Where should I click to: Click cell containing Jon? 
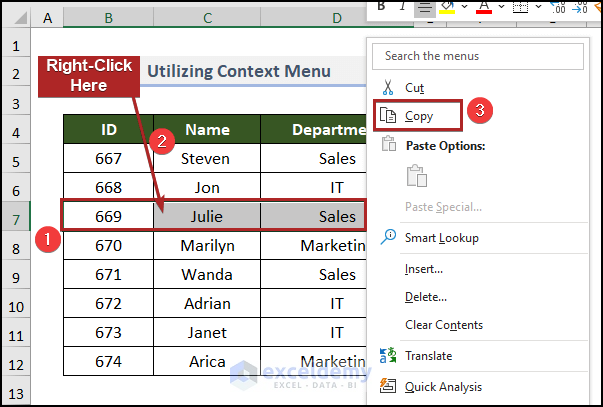pyautogui.click(x=207, y=187)
